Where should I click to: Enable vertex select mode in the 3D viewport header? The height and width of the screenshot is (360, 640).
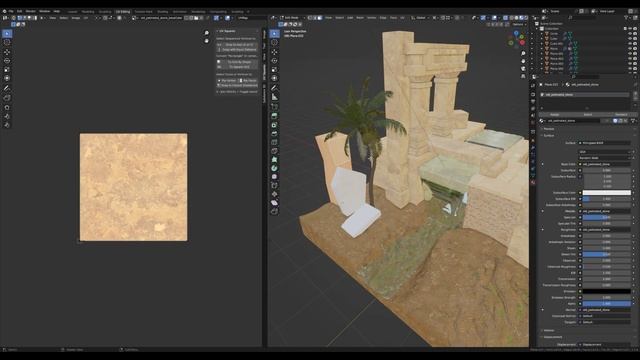310,18
